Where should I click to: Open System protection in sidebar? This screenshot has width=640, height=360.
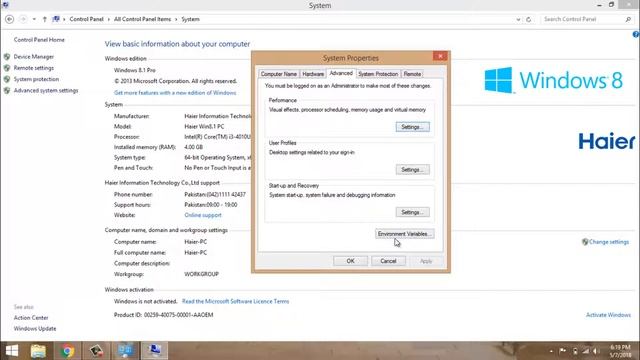pyautogui.click(x=36, y=79)
